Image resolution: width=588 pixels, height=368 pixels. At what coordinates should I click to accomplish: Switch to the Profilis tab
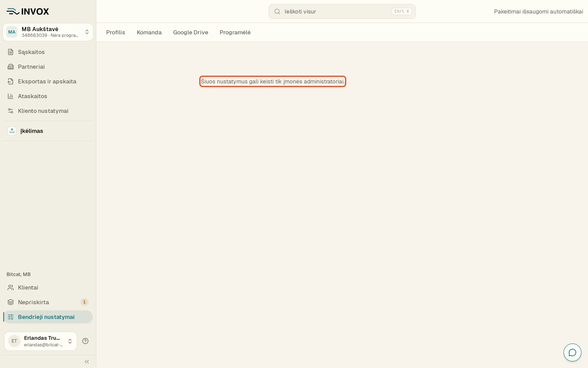[116, 32]
